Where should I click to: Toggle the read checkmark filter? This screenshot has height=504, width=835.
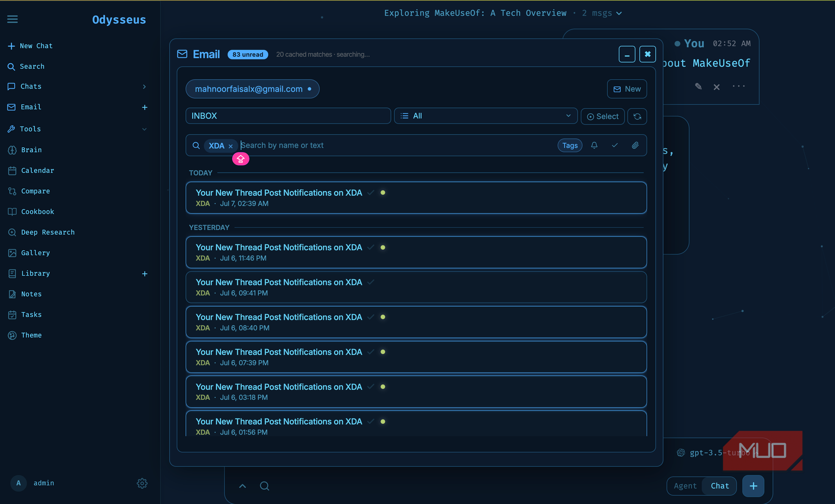point(615,146)
